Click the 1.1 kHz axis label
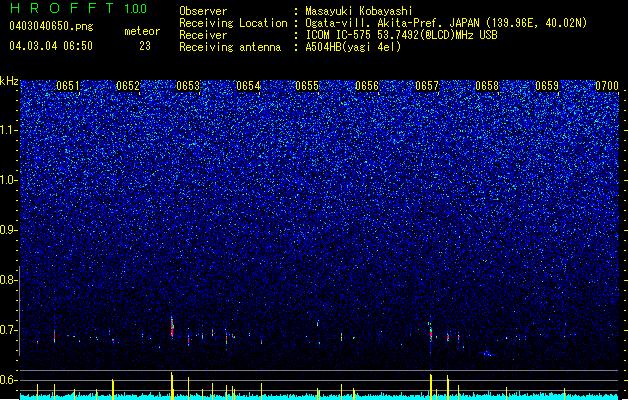Screen dimensions: 629x400 pyautogui.click(x=9, y=130)
